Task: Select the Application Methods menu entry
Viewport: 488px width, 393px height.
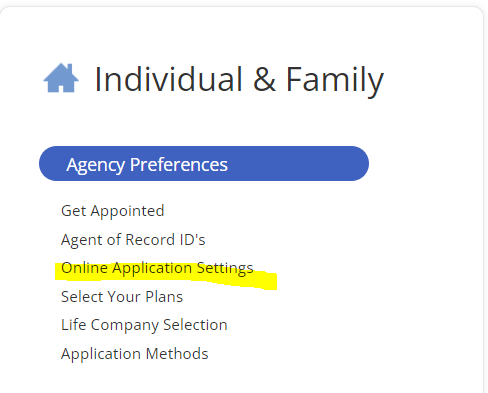Action: (x=135, y=354)
